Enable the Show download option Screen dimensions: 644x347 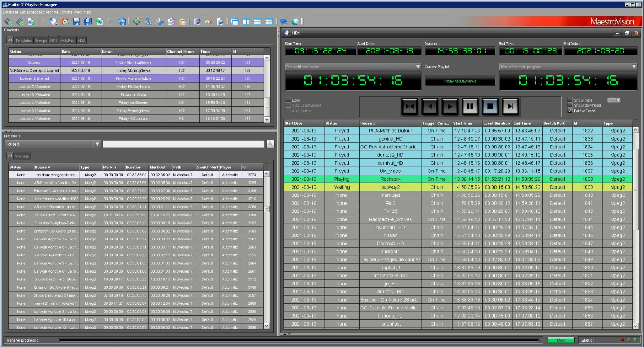click(x=571, y=106)
